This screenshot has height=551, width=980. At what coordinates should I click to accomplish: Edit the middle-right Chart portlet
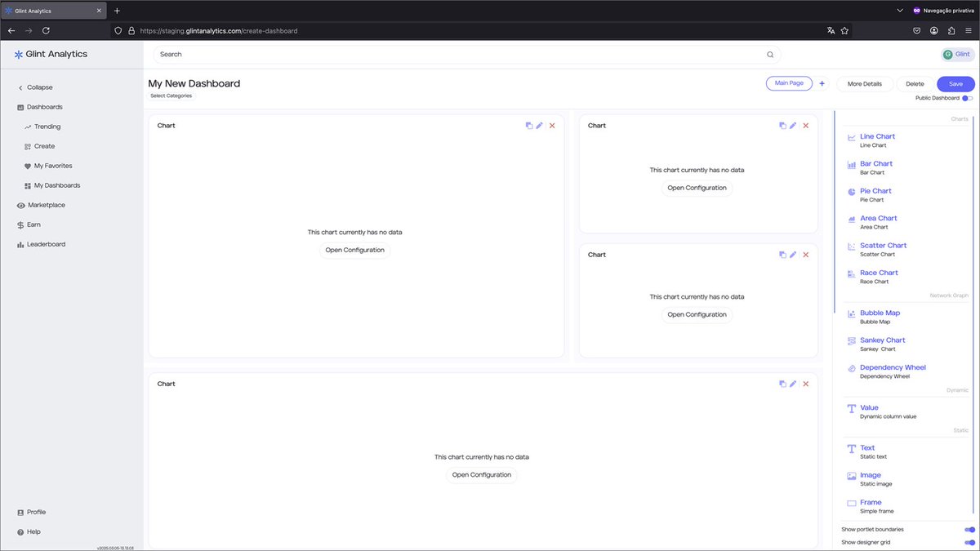(793, 255)
